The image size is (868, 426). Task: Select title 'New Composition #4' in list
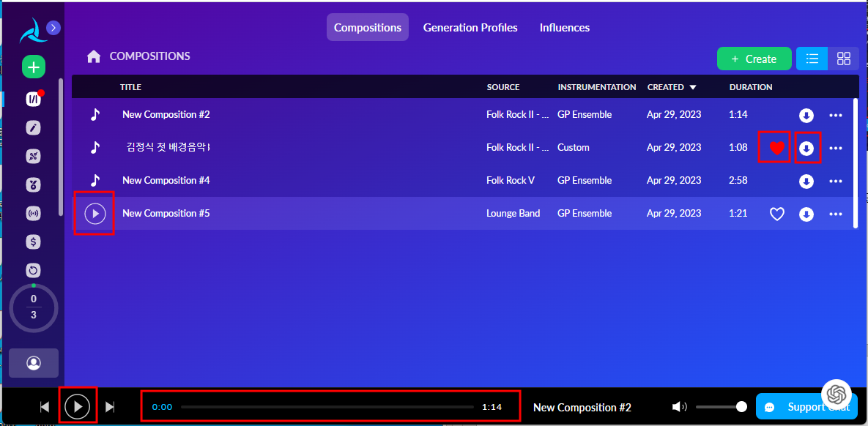[166, 180]
